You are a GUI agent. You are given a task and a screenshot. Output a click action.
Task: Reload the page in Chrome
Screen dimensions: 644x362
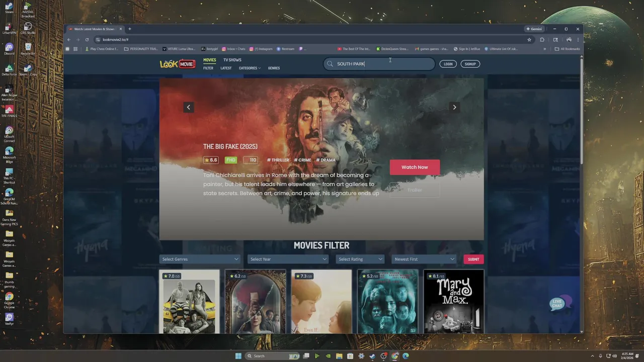point(87,40)
